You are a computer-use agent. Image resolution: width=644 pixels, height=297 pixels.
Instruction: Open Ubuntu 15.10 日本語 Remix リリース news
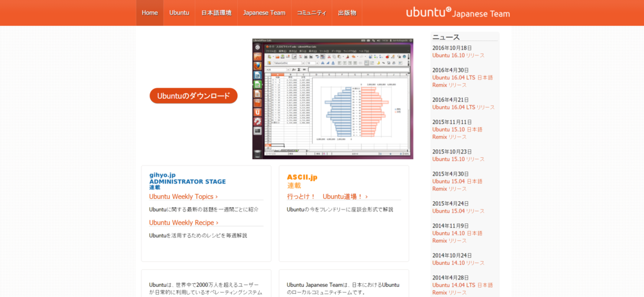[x=457, y=133]
